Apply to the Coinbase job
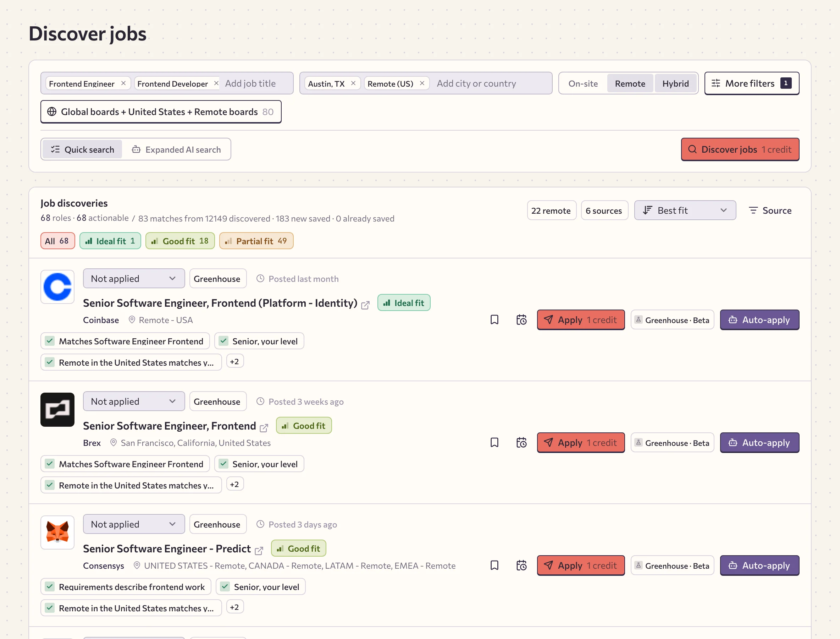Image resolution: width=840 pixels, height=639 pixels. (580, 320)
